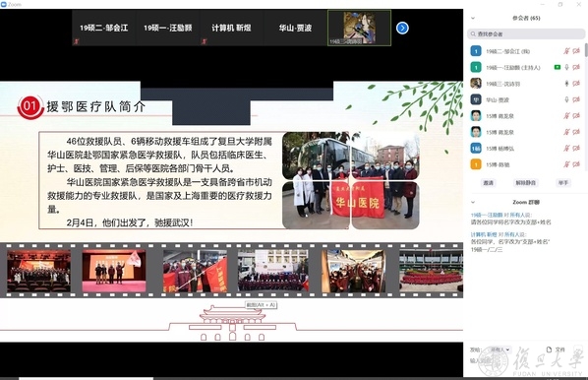Click the red muted microphone on the 15博-陈驰 row
The image size is (588, 380).
tap(566, 164)
